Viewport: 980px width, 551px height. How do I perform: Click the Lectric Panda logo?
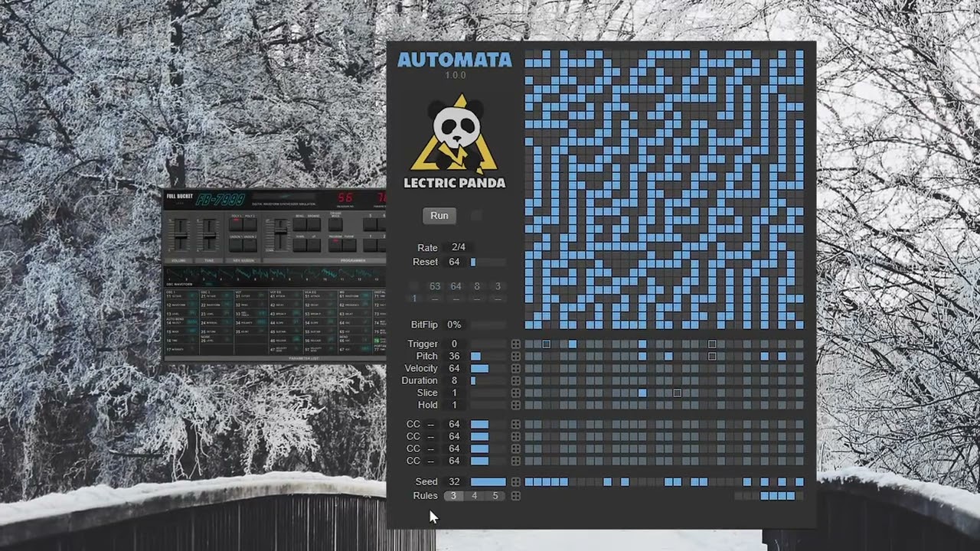454,141
